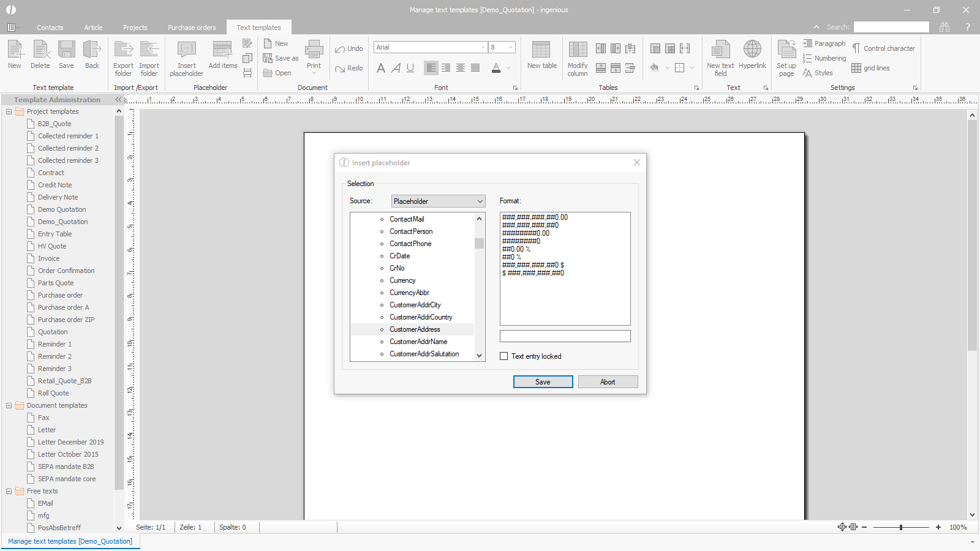Click the Abort button

[608, 382]
